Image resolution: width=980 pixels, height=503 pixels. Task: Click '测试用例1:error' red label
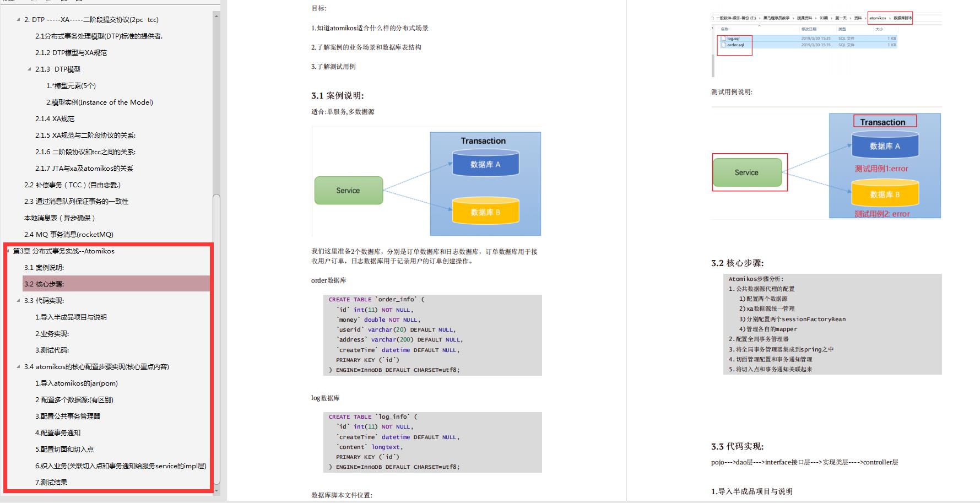pos(881,169)
